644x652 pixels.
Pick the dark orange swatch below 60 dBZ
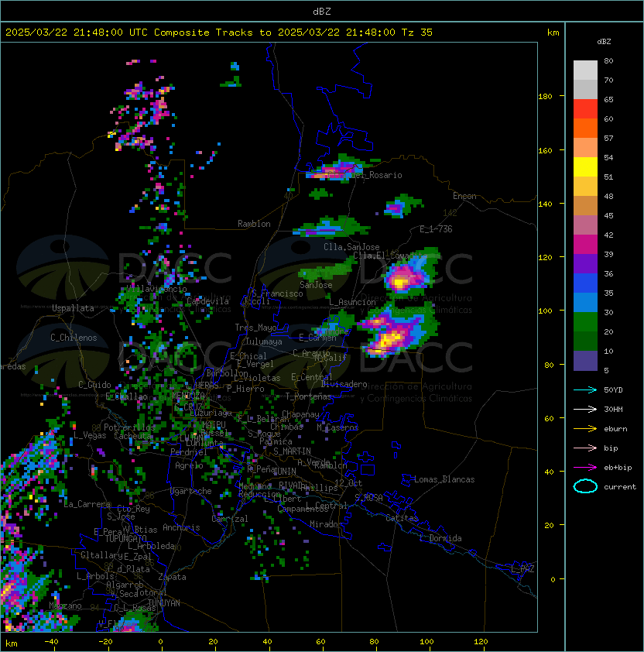[585, 129]
